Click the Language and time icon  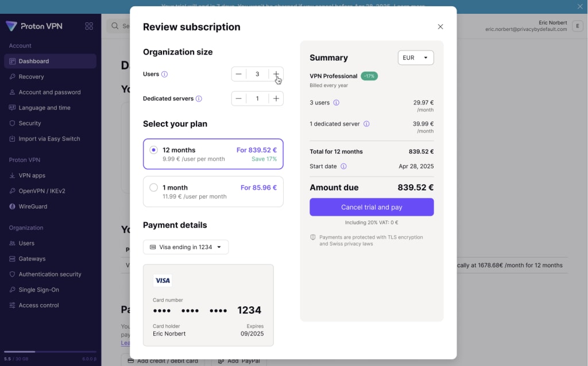[x=12, y=107]
